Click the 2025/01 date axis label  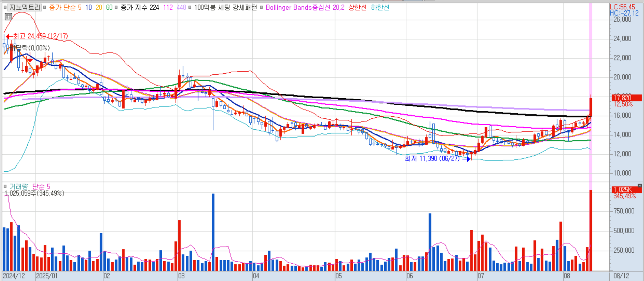tap(47, 276)
